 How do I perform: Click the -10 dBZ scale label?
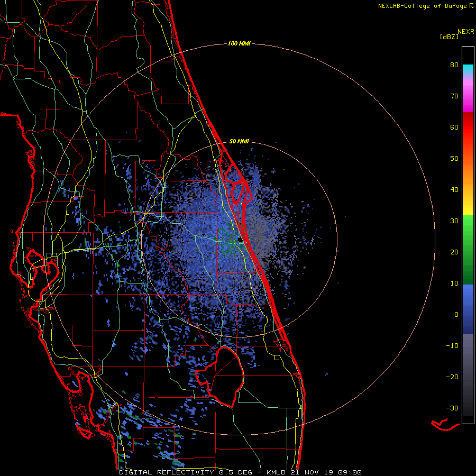click(x=452, y=346)
